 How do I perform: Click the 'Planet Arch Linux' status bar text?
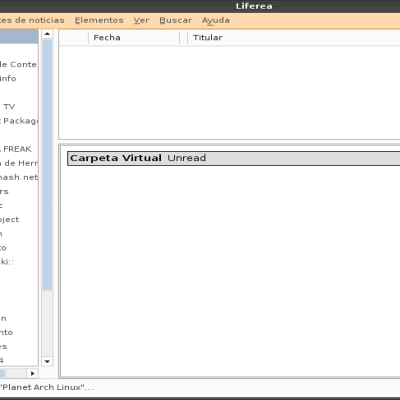pyautogui.click(x=47, y=387)
